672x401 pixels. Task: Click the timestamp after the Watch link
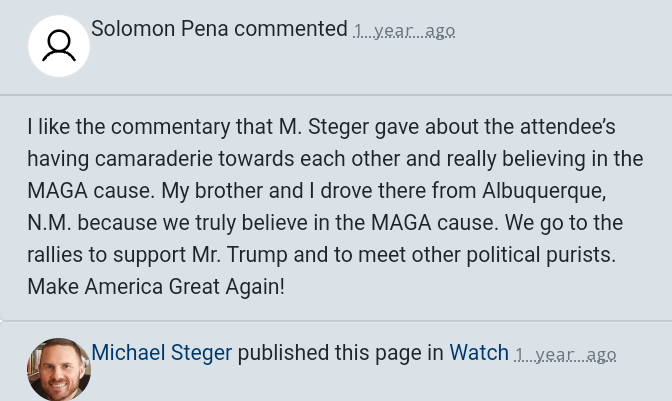[x=565, y=354]
